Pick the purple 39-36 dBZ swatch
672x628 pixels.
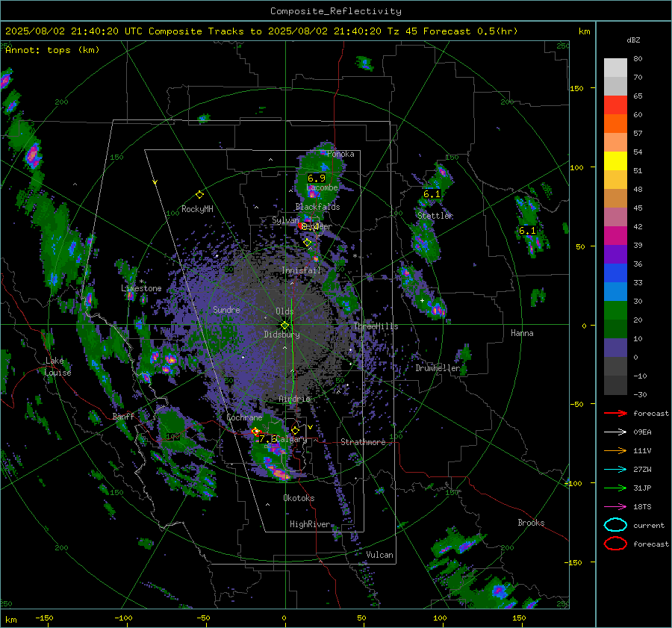[x=615, y=254]
